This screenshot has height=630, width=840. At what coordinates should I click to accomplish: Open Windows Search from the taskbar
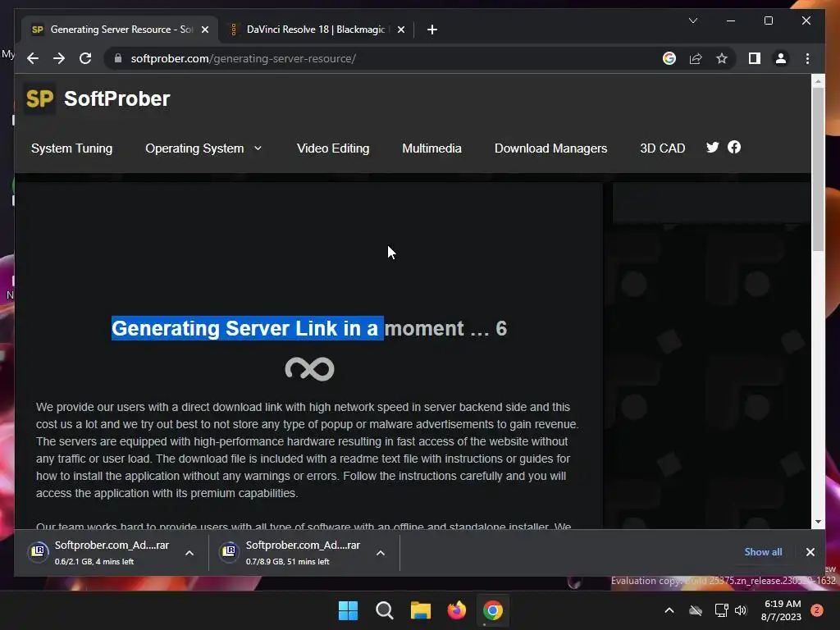(x=385, y=610)
